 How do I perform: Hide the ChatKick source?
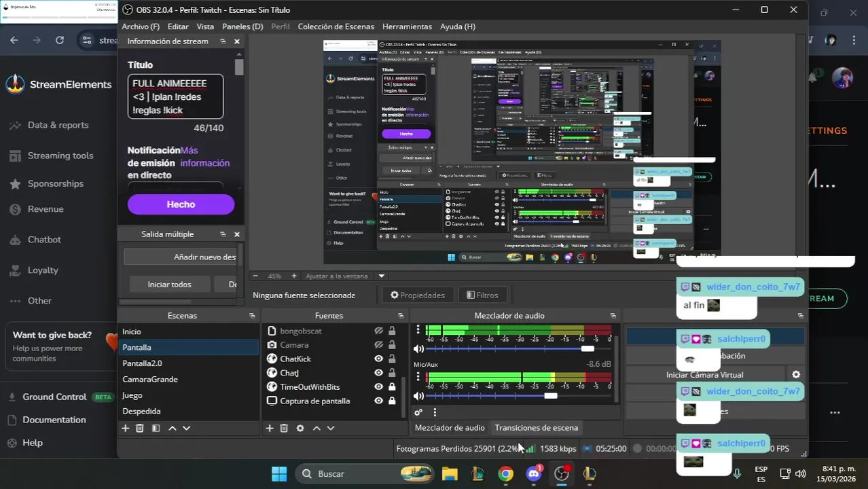[379, 359]
